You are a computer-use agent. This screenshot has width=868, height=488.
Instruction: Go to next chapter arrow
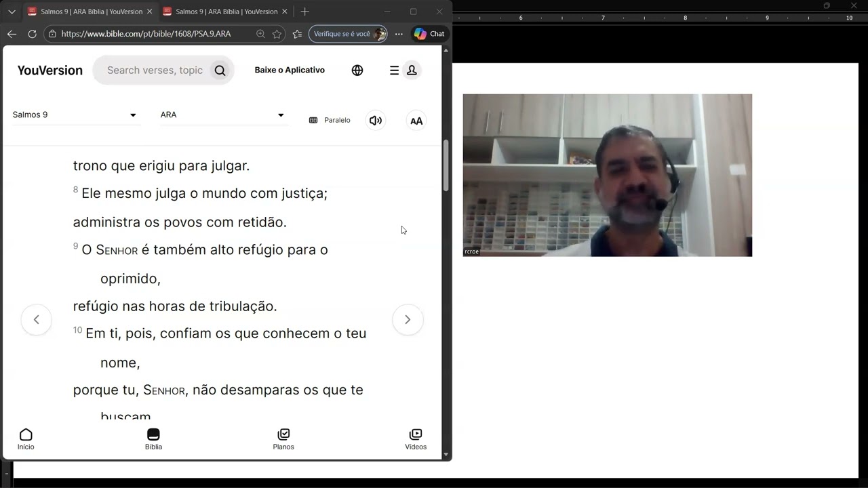408,320
